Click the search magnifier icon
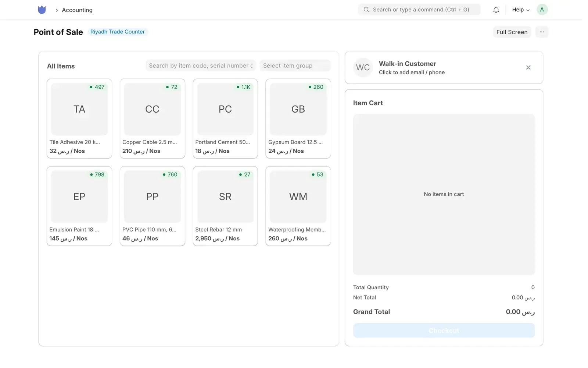Image resolution: width=588 pixels, height=368 pixels. coord(366,10)
